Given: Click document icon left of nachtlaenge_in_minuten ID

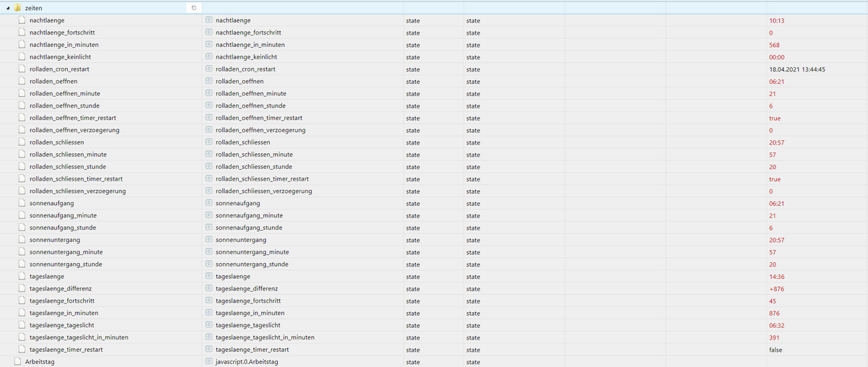Looking at the screenshot, I should click(x=22, y=45).
